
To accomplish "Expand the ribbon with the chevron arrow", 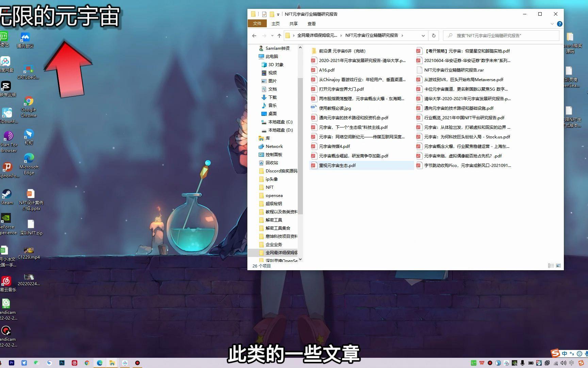I will [x=552, y=24].
